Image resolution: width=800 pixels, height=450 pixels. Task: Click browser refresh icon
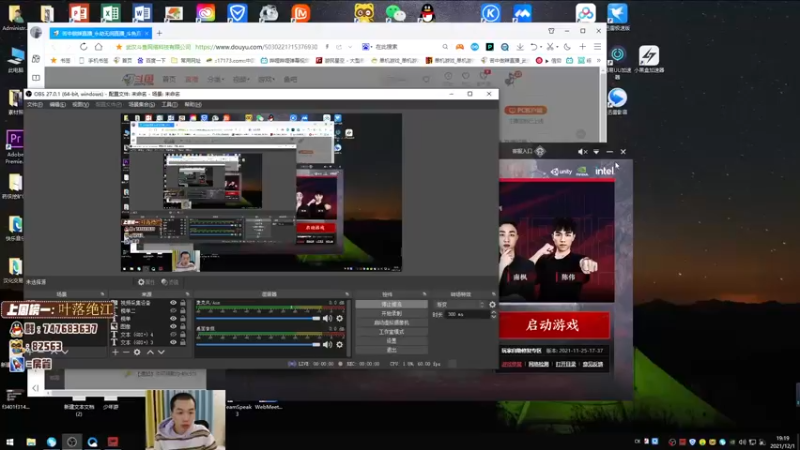[84, 46]
